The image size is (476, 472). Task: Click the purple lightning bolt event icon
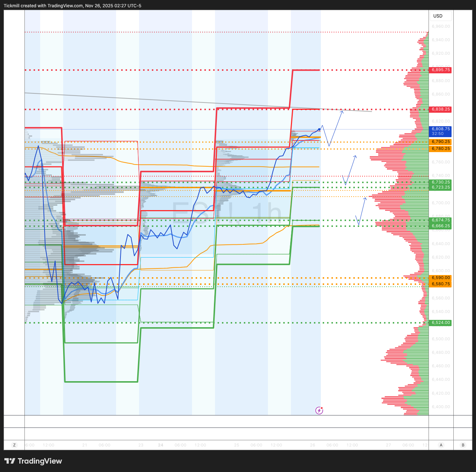[319, 410]
